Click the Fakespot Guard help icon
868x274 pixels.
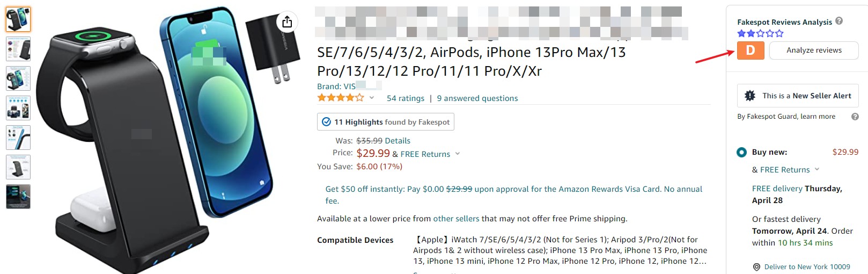[855, 117]
